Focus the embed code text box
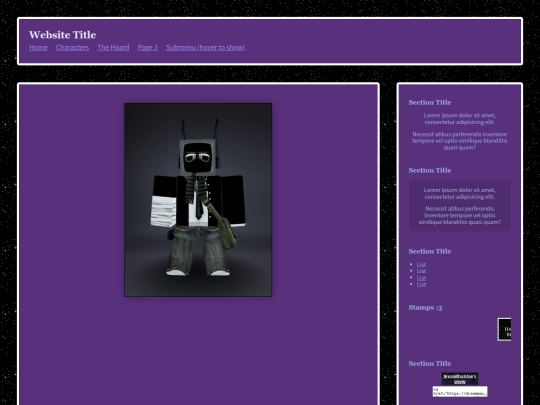 [x=460, y=392]
